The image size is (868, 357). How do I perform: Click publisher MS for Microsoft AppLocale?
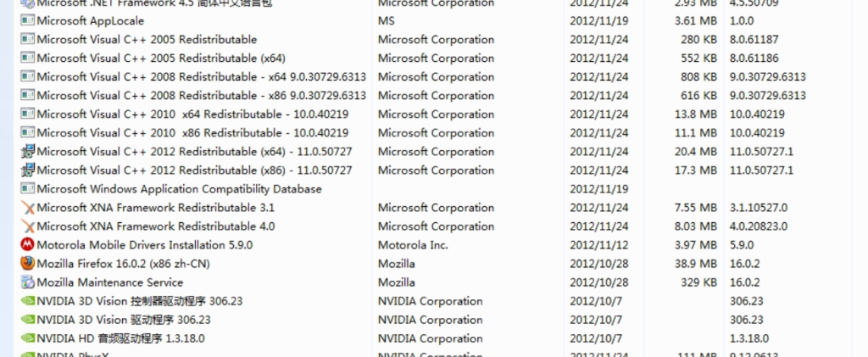point(387,21)
